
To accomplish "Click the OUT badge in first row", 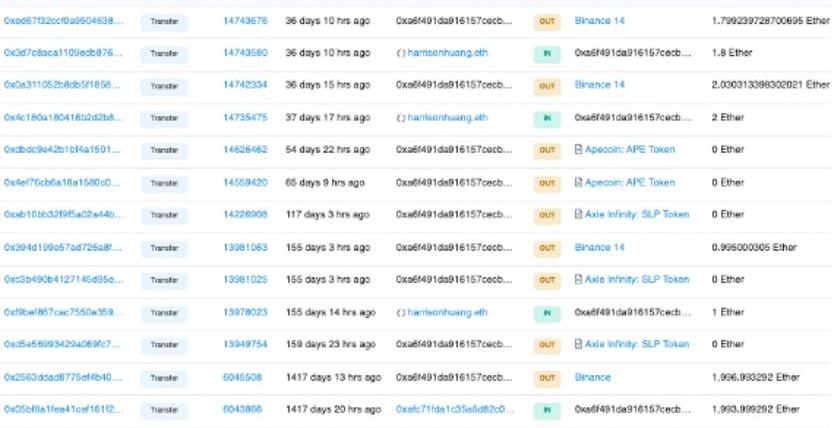I will click(547, 22).
